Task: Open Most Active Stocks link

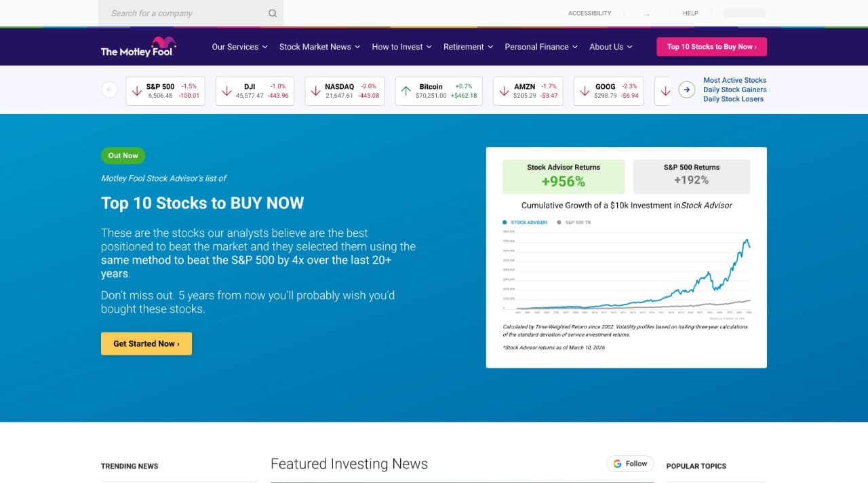Action: click(x=734, y=80)
